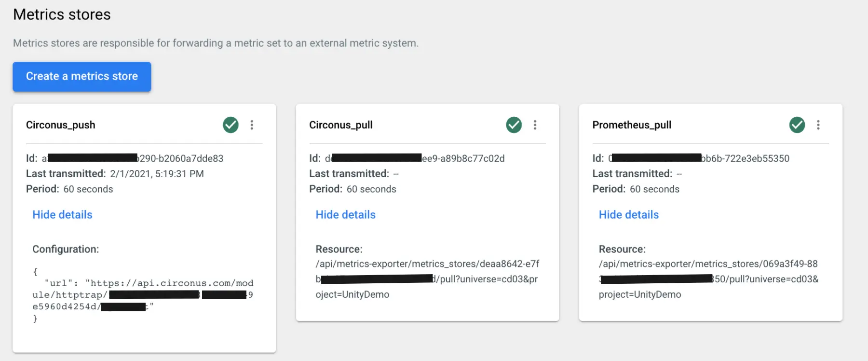Image resolution: width=868 pixels, height=361 pixels.
Task: Select the Circonus_pull card title
Action: 341,125
